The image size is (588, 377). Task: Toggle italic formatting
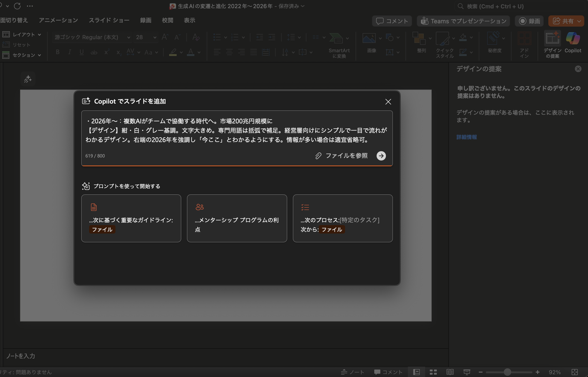pos(70,52)
